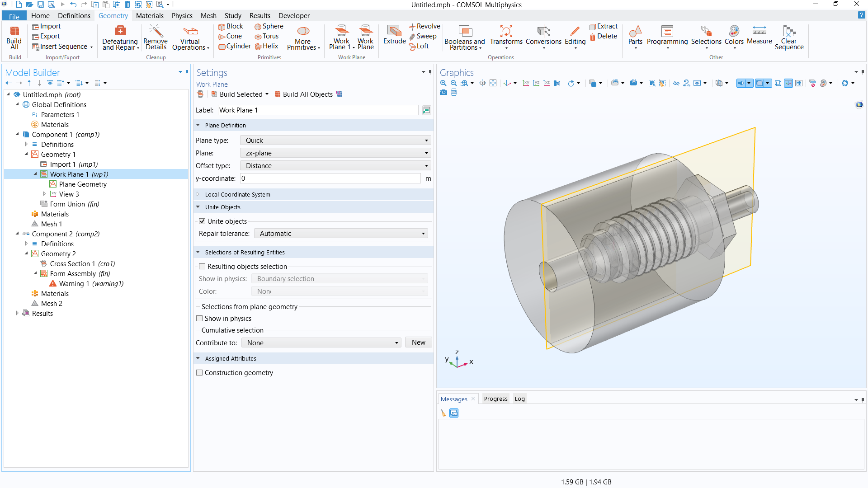Open the File menu
The height and width of the screenshot is (488, 868).
point(14,16)
